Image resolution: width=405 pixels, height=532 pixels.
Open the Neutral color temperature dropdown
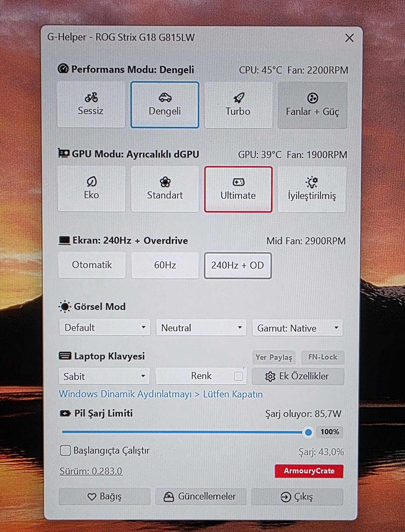click(201, 328)
